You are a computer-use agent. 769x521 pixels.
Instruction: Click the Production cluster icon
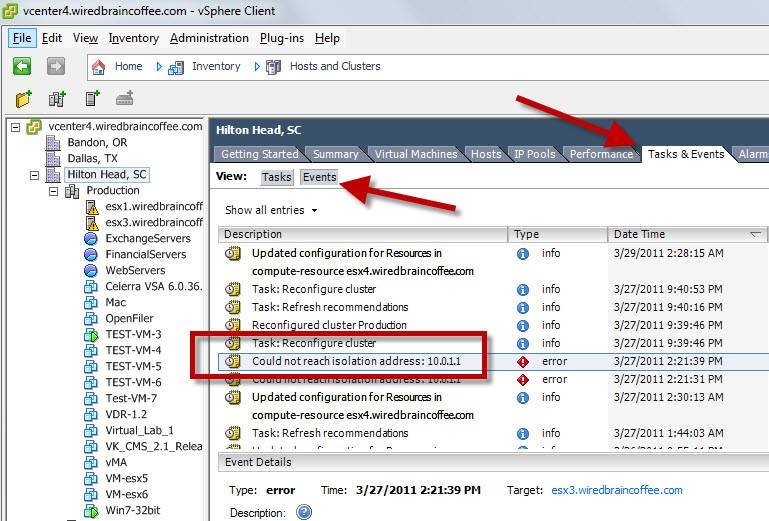[72, 191]
